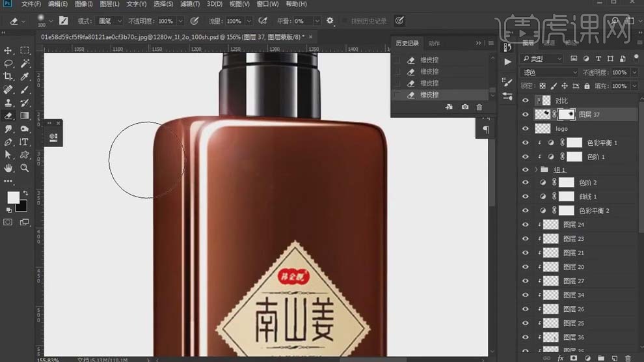Screen dimensions: 644x362
Task: Create new document from current state
Action: (x=449, y=107)
